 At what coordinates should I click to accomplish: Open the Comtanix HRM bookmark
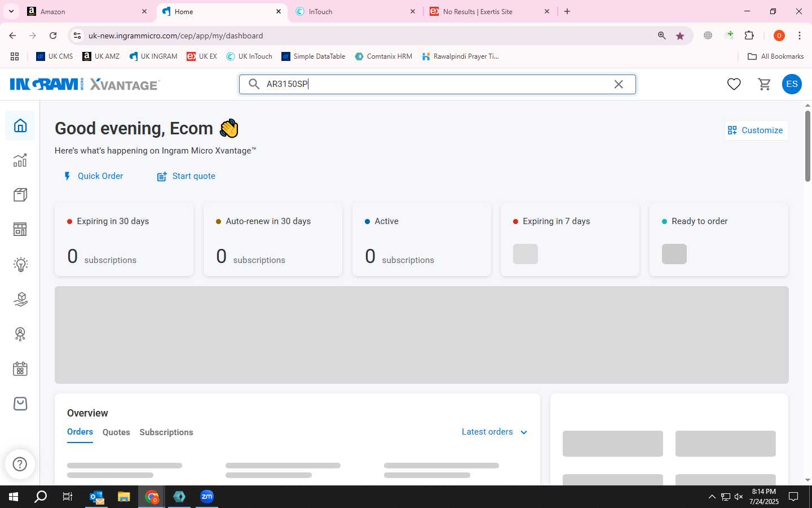[383, 56]
